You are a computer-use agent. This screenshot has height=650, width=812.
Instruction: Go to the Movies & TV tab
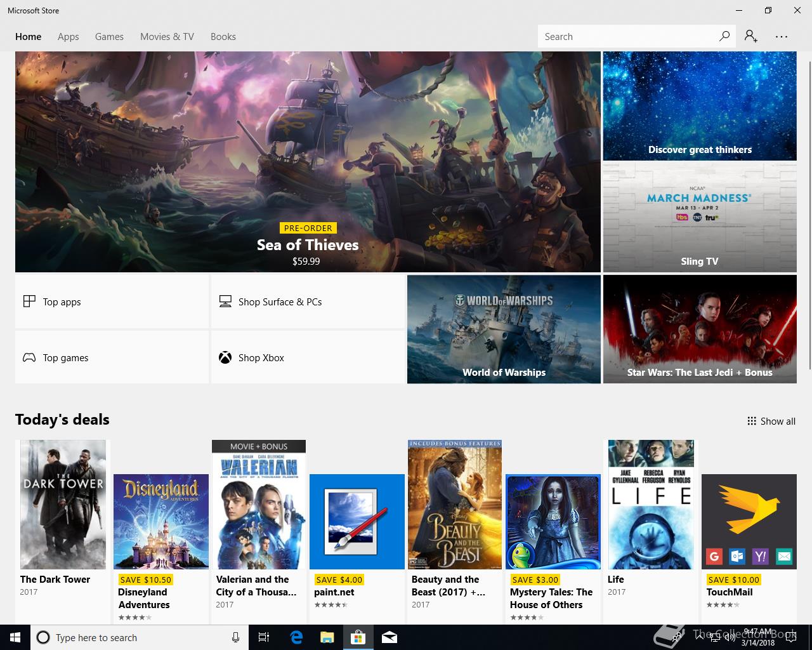[167, 36]
